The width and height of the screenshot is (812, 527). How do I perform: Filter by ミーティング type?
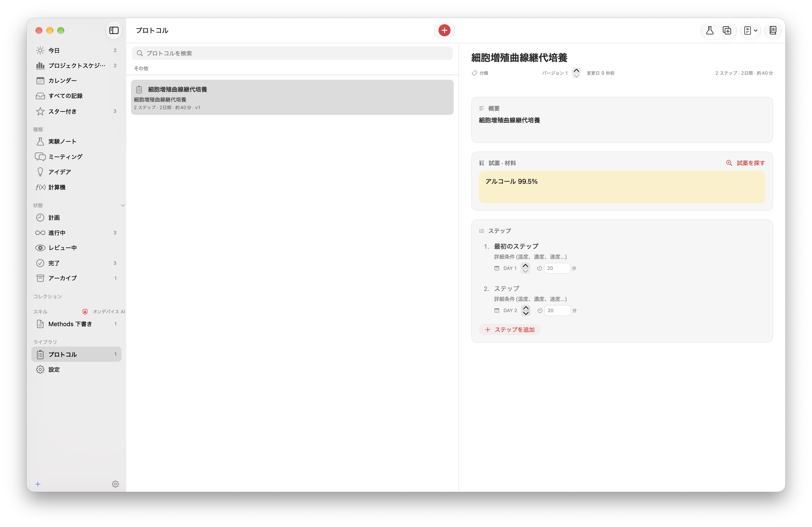click(76, 157)
